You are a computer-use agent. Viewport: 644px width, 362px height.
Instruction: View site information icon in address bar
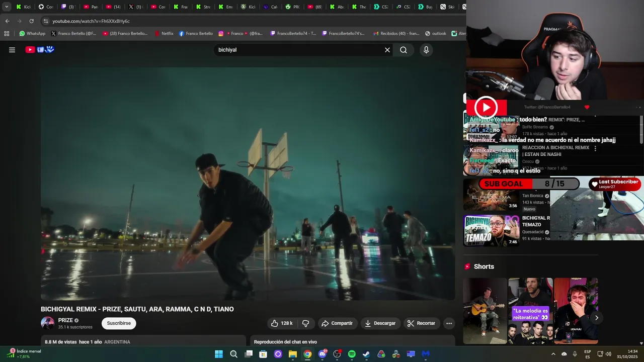tap(46, 21)
